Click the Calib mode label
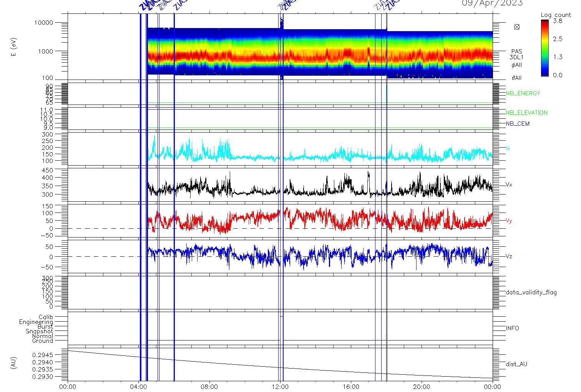 (46, 317)
